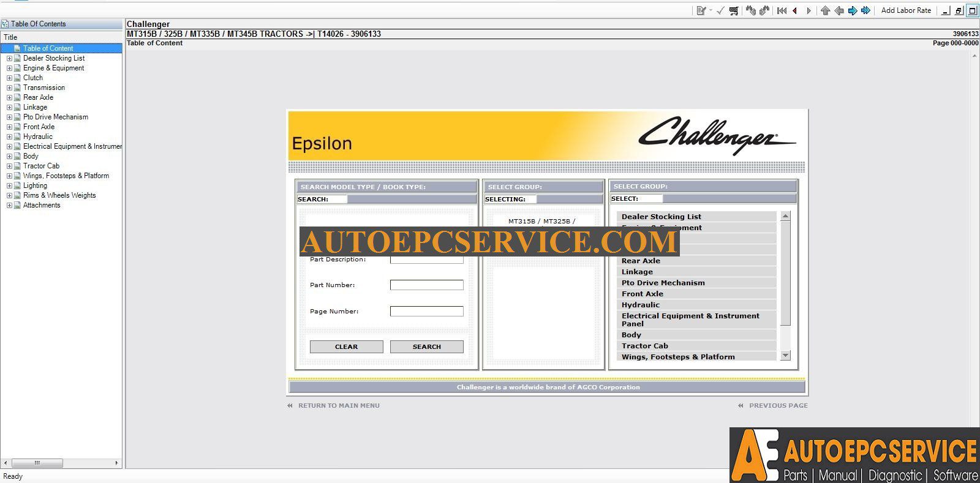Select Tractor Cab in group list

pyautogui.click(x=696, y=346)
